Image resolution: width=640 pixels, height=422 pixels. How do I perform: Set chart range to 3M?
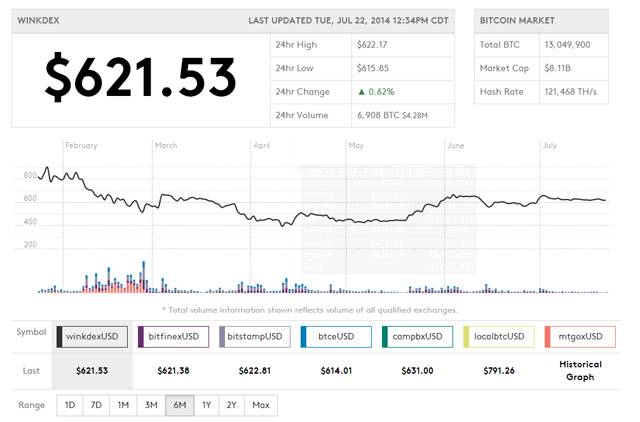pyautogui.click(x=151, y=405)
